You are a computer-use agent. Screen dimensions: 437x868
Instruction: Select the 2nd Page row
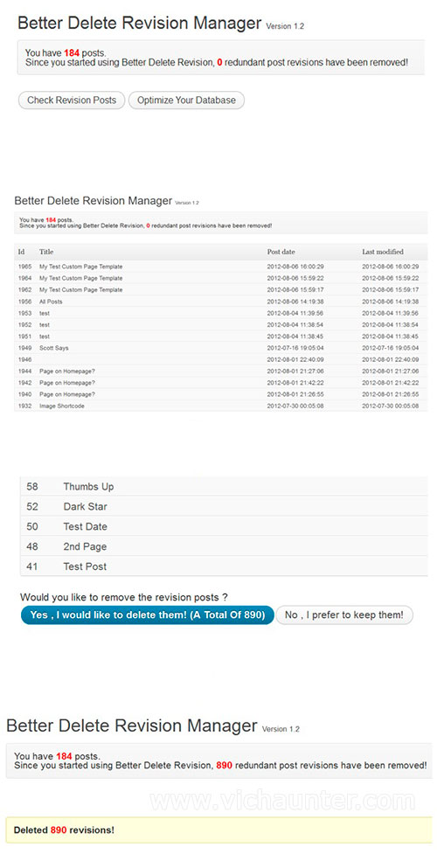pos(224,546)
